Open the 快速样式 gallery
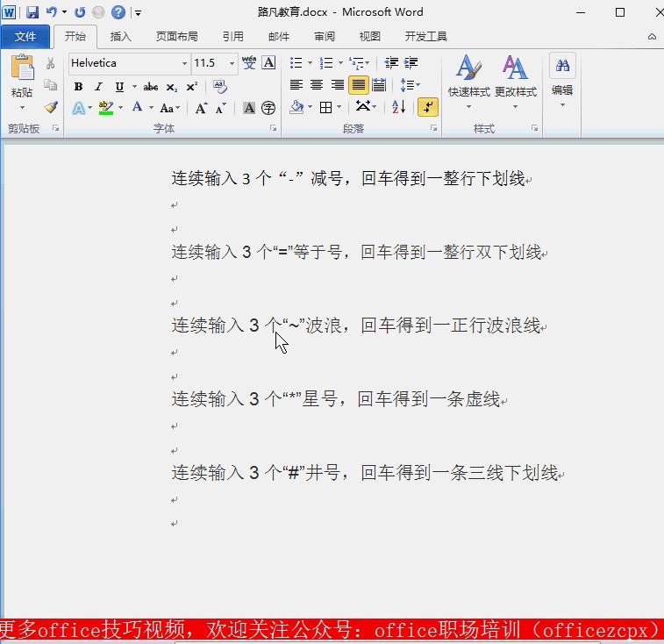The height and width of the screenshot is (644, 664). pyautogui.click(x=468, y=82)
